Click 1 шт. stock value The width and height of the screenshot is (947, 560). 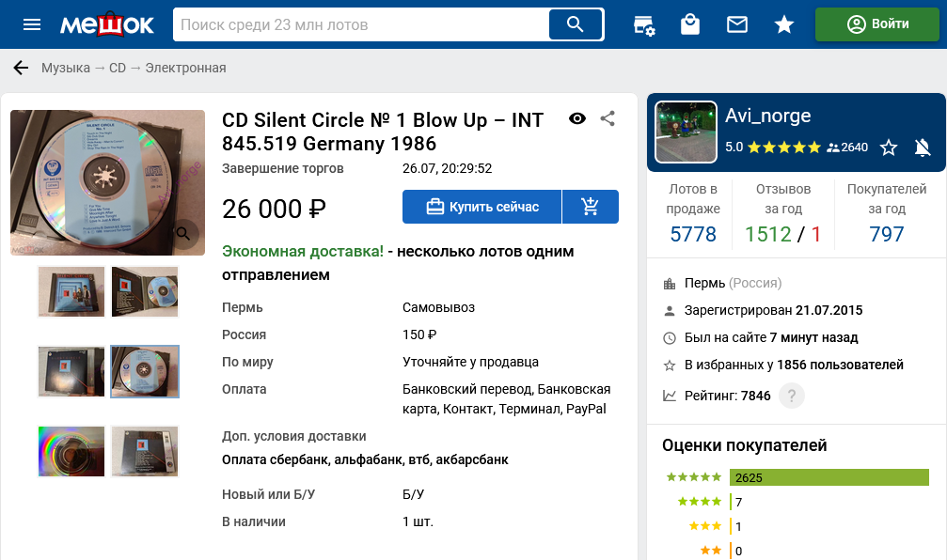(418, 521)
